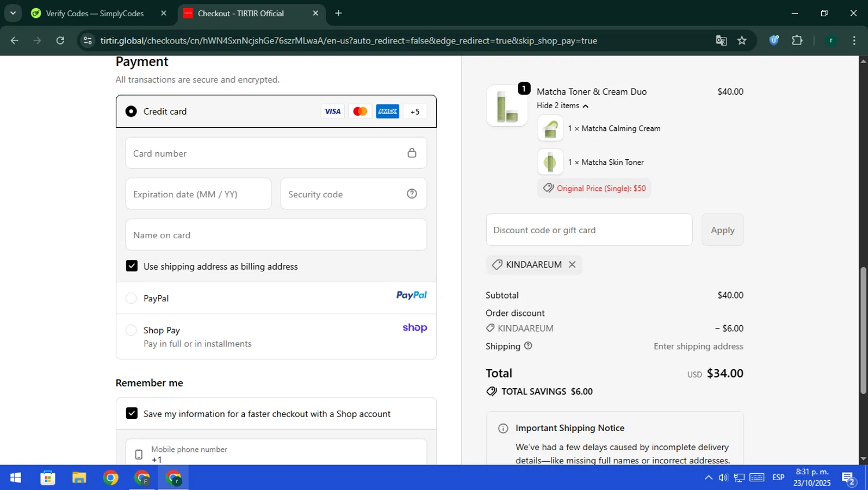Open the first Chrome taskbar icon

[x=111, y=478]
